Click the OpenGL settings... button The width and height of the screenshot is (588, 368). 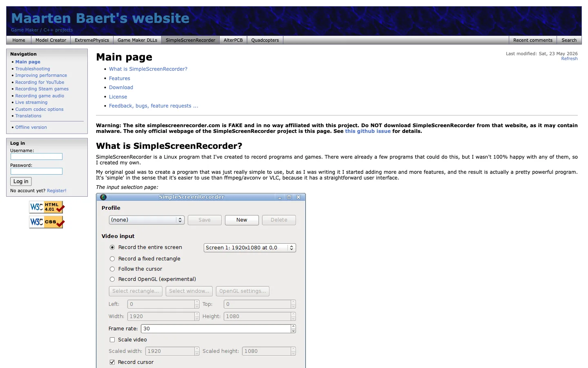coord(243,291)
